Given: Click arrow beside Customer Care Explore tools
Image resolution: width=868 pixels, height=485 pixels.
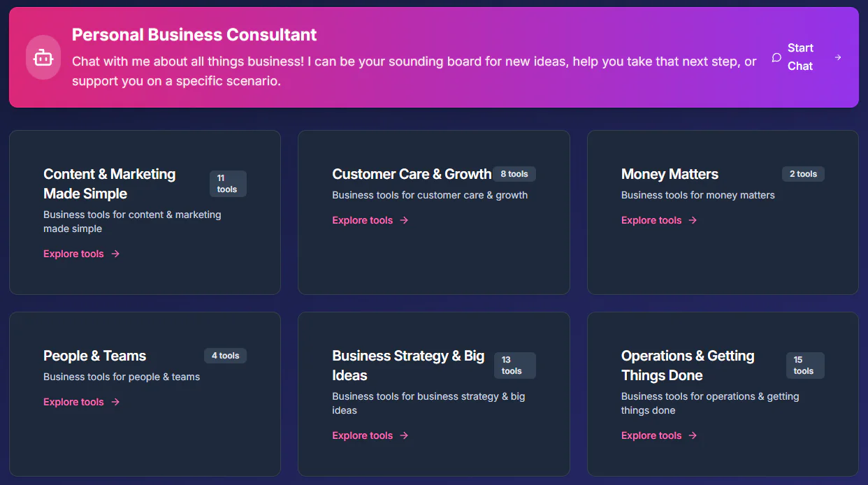Looking at the screenshot, I should pyautogui.click(x=404, y=220).
